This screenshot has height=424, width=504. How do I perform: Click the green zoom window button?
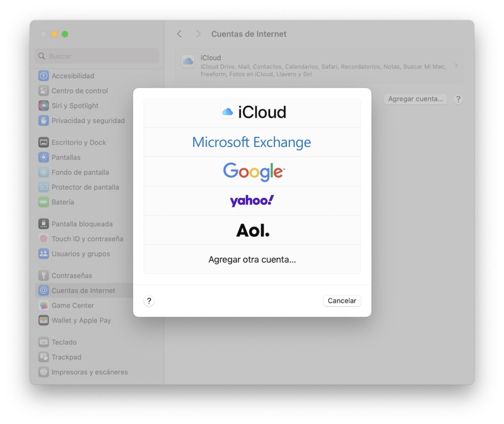point(65,34)
